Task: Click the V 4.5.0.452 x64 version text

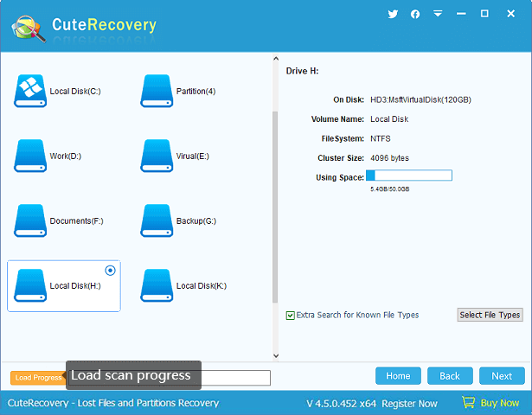Action: click(x=342, y=404)
